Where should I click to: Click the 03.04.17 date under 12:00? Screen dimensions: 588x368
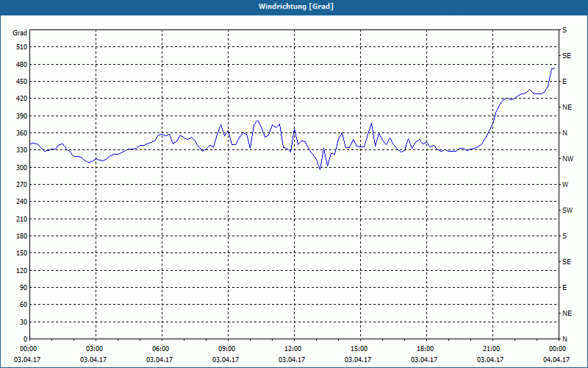click(291, 360)
